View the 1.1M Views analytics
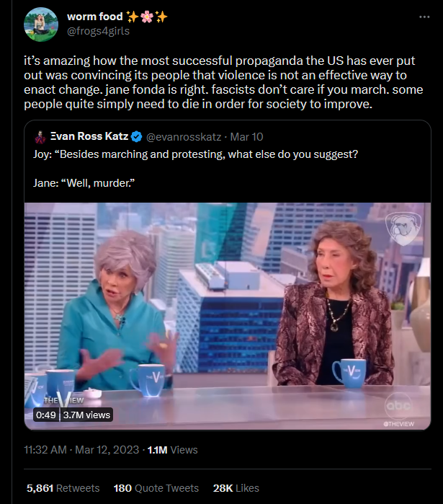The width and height of the screenshot is (443, 504). tap(171, 449)
